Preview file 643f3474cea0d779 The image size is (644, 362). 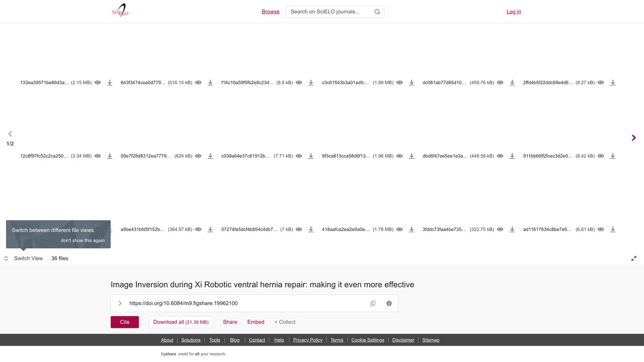point(198,82)
